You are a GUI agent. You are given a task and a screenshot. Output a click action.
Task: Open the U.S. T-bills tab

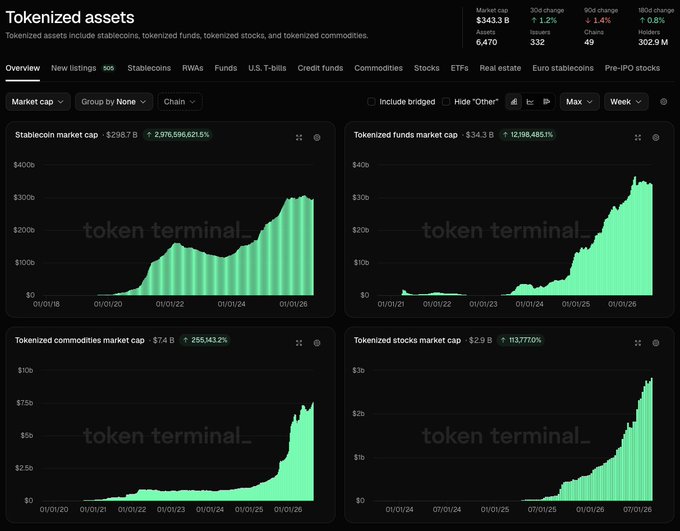(267, 68)
